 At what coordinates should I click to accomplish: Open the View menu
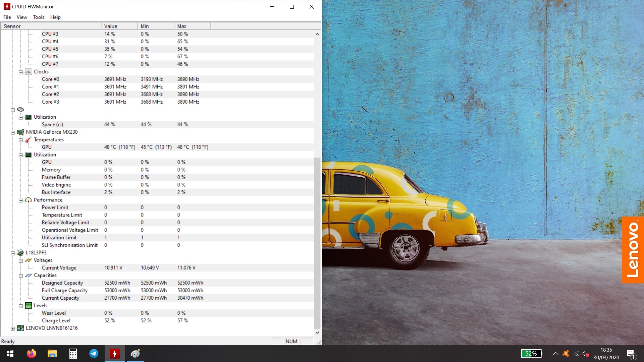(22, 17)
